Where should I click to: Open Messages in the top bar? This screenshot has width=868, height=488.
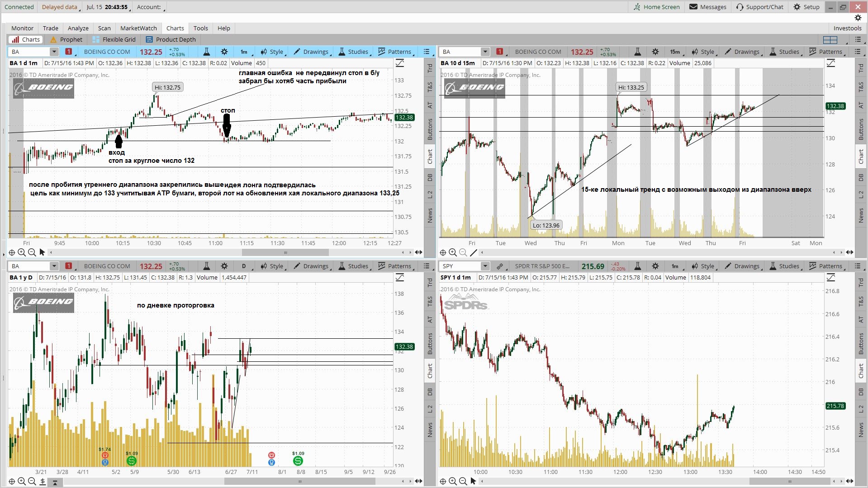pos(708,7)
